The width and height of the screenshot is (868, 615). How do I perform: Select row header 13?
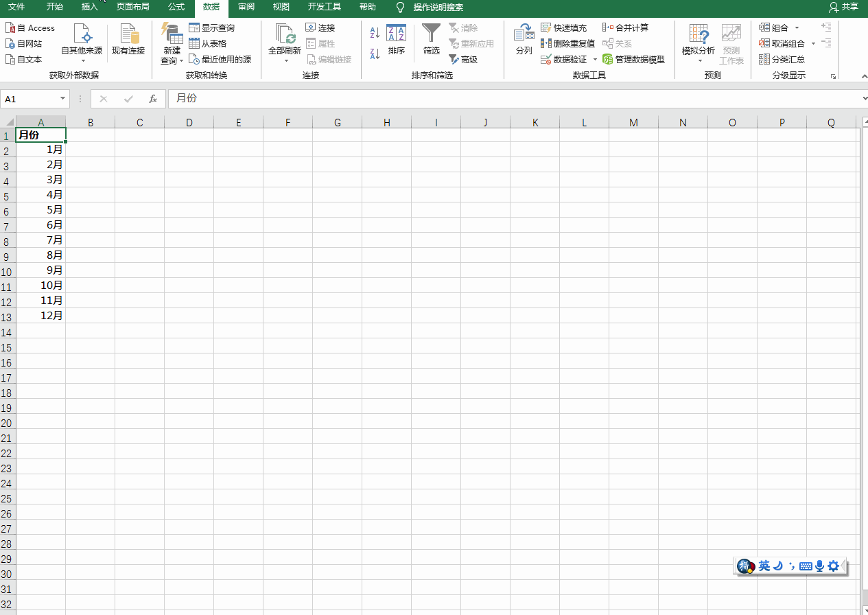point(8,316)
